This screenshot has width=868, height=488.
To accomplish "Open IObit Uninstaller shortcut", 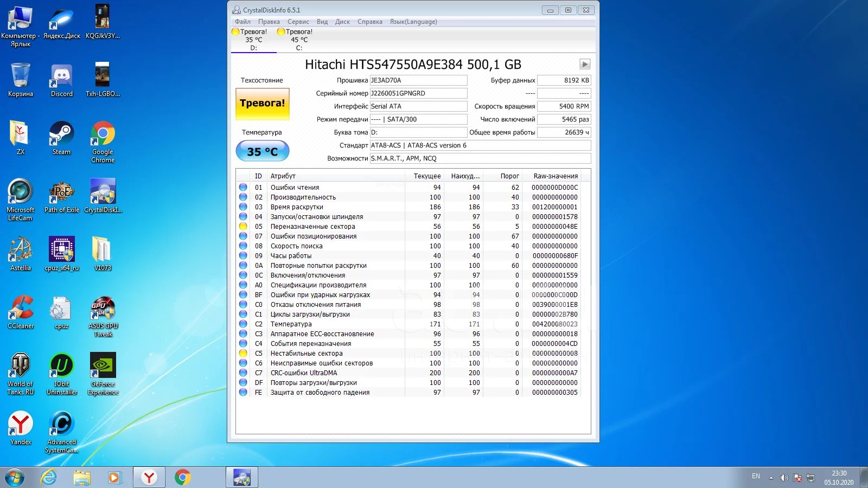I will click(x=61, y=374).
